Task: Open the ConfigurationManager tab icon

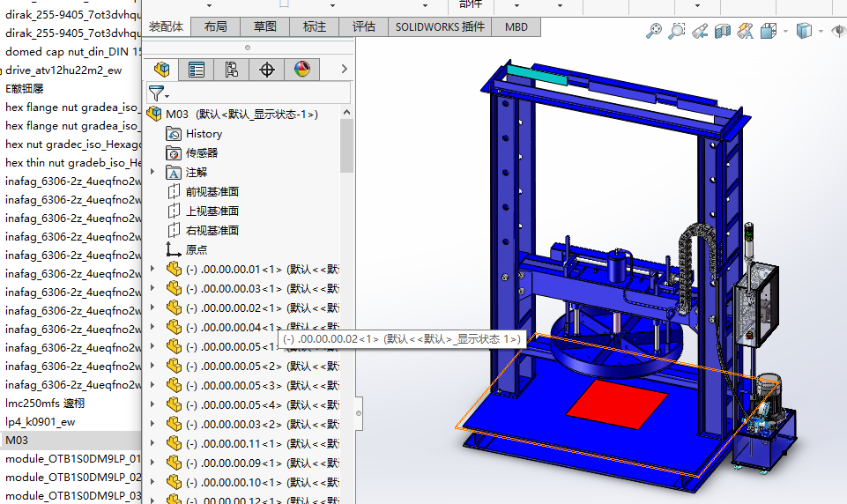Action: 232,70
